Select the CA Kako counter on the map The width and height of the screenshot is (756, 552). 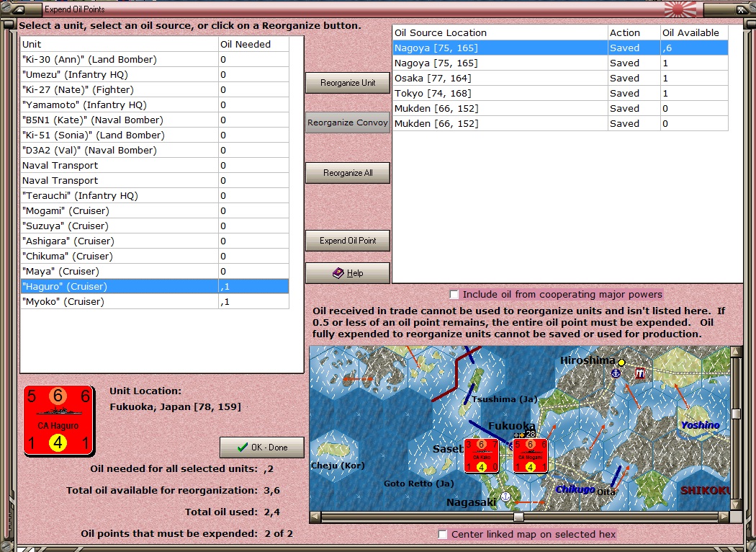click(x=481, y=455)
